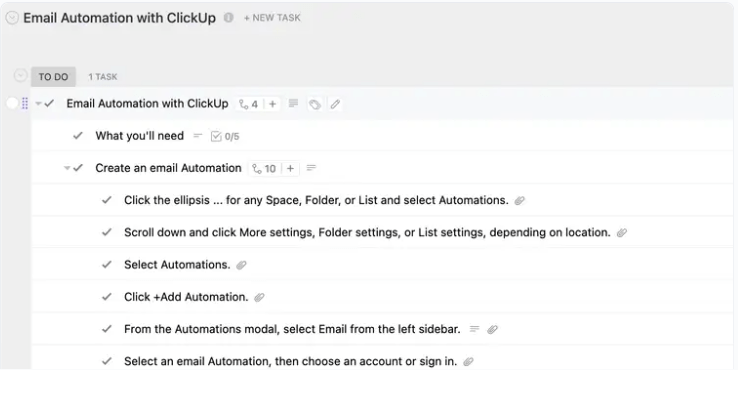Screen dimensions: 738x403
Task: Check off Select Automations step
Action: (107, 265)
